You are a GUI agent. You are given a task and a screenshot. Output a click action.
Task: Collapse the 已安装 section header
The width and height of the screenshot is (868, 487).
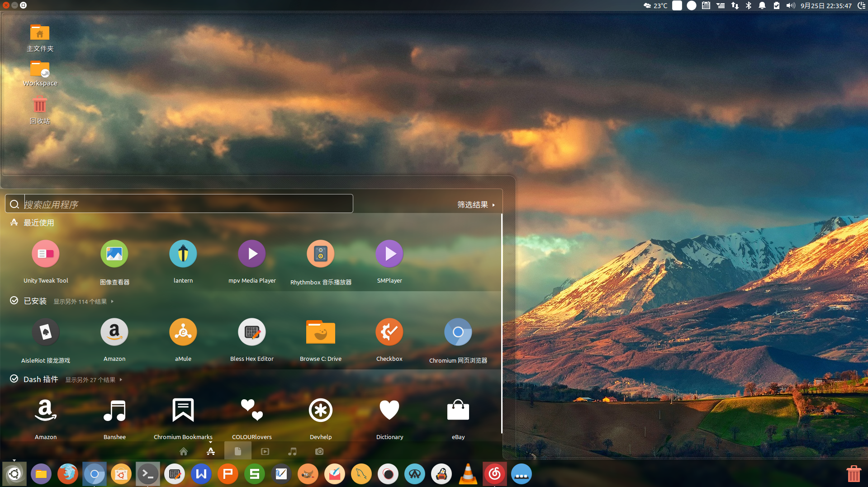pos(28,301)
